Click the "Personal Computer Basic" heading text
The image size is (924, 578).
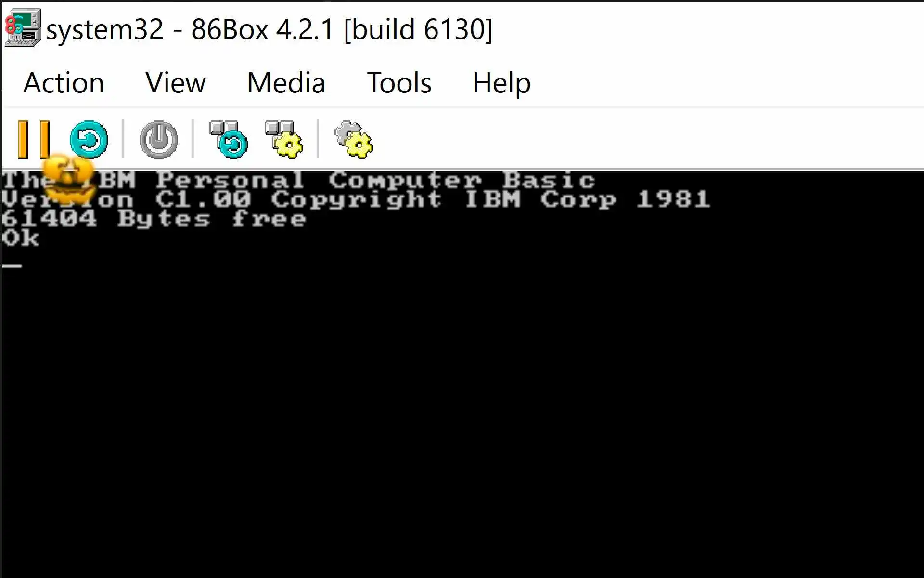(x=375, y=180)
